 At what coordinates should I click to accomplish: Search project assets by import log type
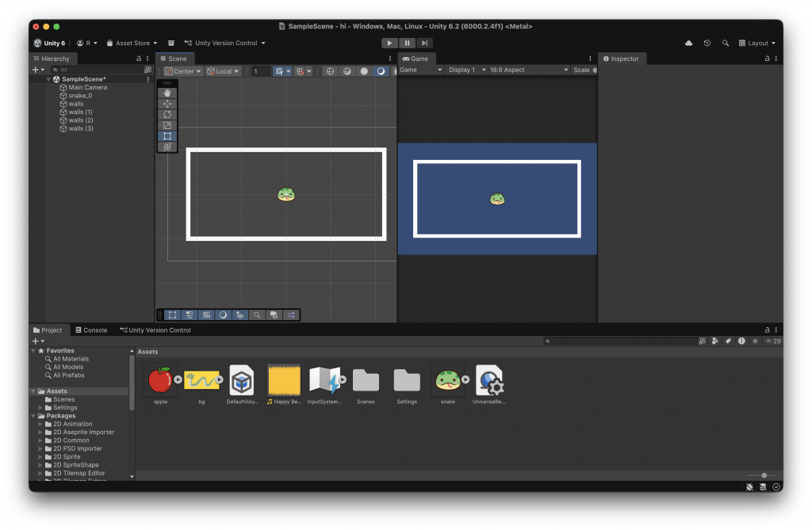741,341
